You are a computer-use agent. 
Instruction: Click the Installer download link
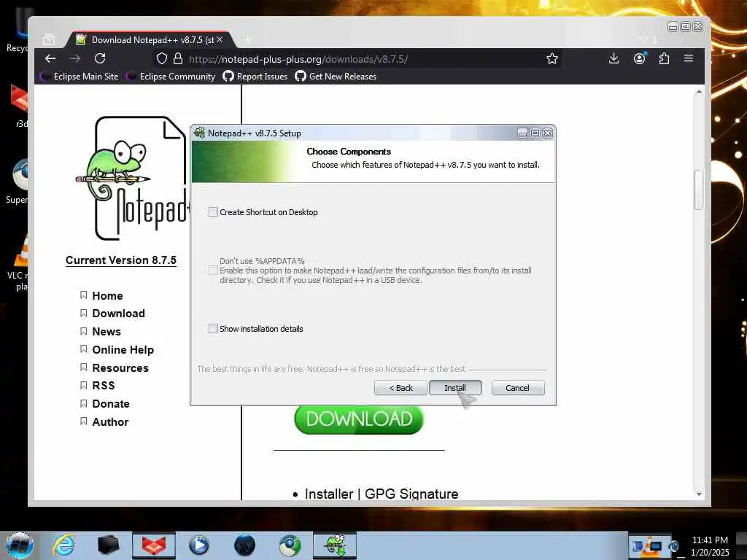pyautogui.click(x=329, y=494)
